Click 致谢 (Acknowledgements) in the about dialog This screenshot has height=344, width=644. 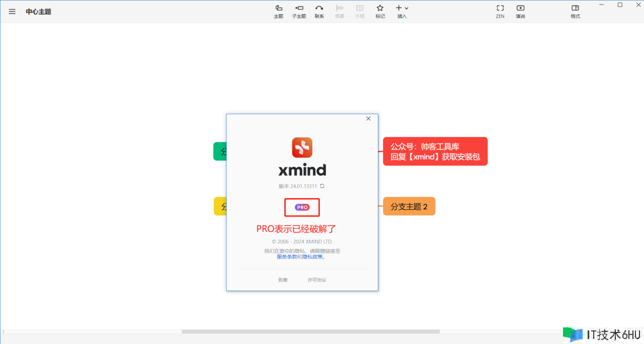pyautogui.click(x=283, y=280)
